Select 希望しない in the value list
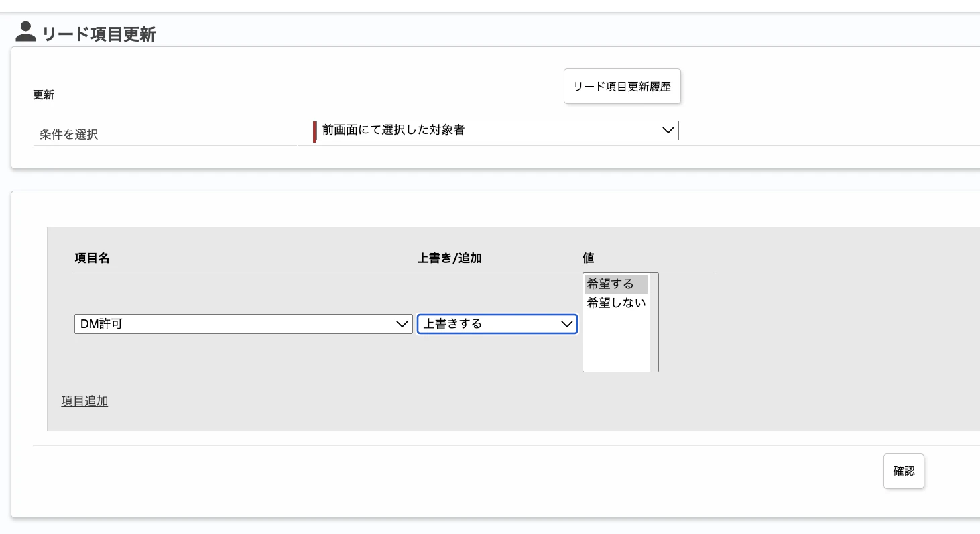 tap(616, 303)
